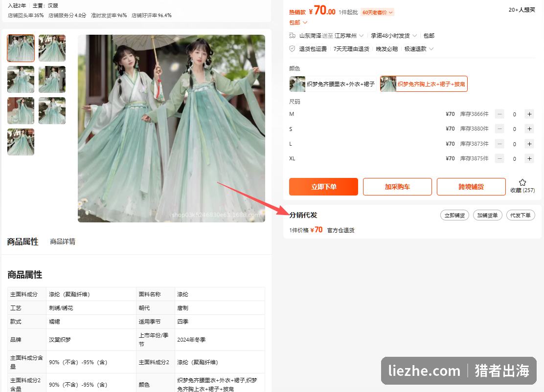Viewport: 544px width, 392px height.
Task: Select the right thumbnail in the third row
Action: (52, 110)
